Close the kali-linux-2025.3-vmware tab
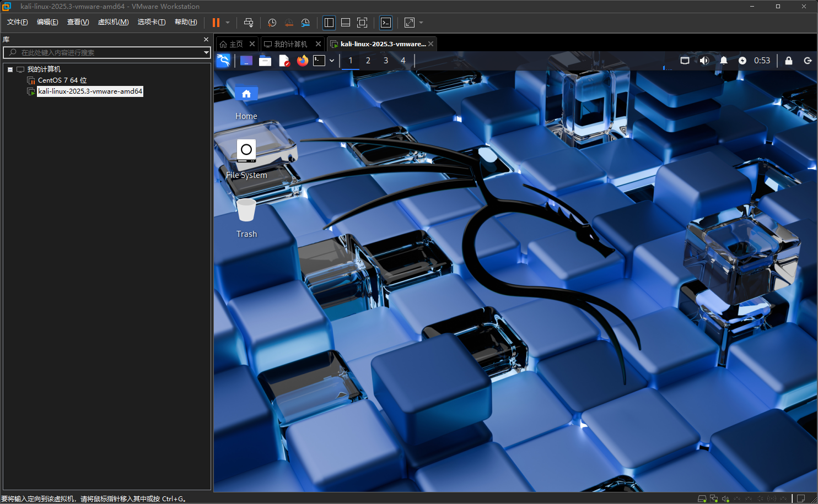This screenshot has width=818, height=504. [430, 44]
